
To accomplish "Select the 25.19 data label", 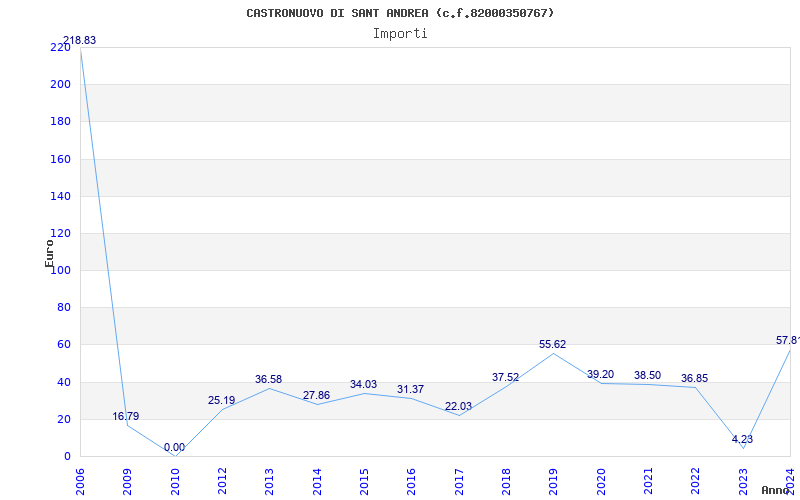I will pyautogui.click(x=221, y=400).
